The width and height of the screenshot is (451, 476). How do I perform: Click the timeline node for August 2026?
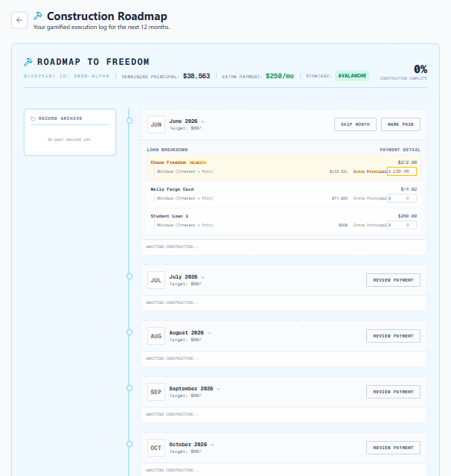coord(129,332)
